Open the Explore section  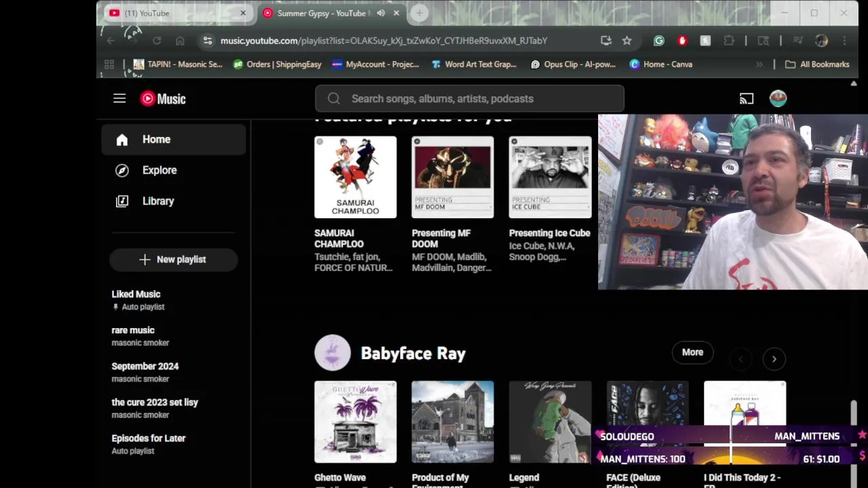[x=174, y=170]
